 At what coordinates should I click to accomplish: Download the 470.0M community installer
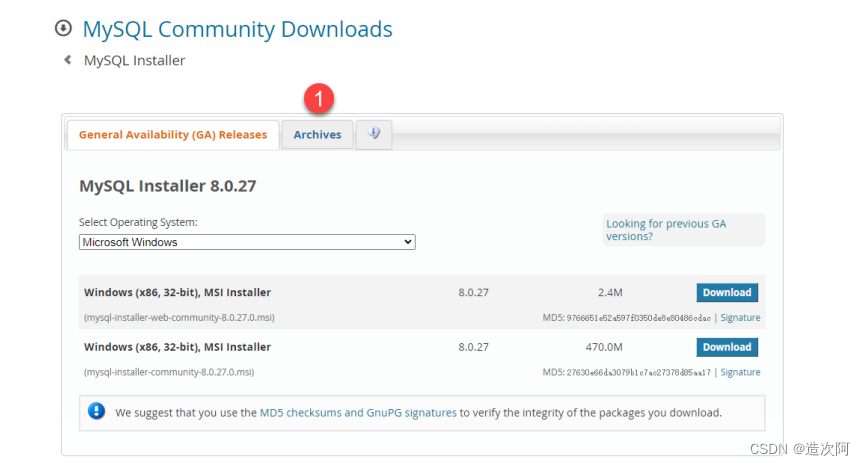pyautogui.click(x=727, y=347)
